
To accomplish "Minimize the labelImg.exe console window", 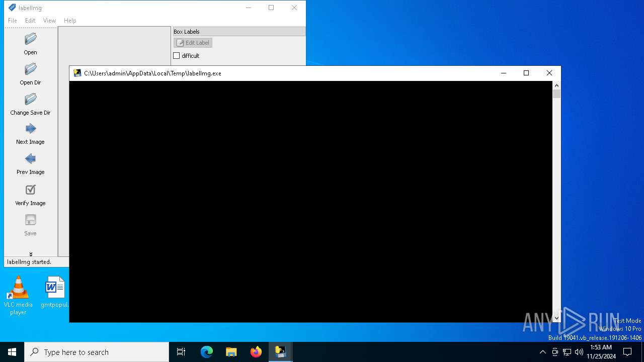I will tap(503, 73).
